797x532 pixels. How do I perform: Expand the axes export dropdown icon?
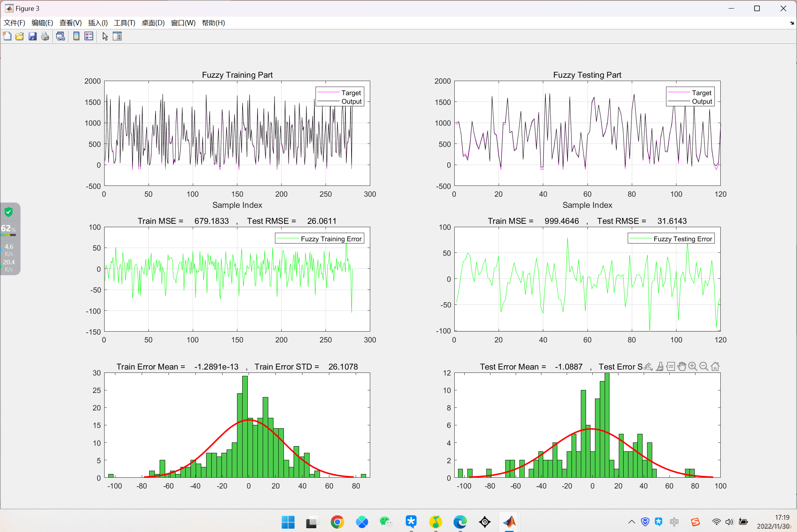648,367
